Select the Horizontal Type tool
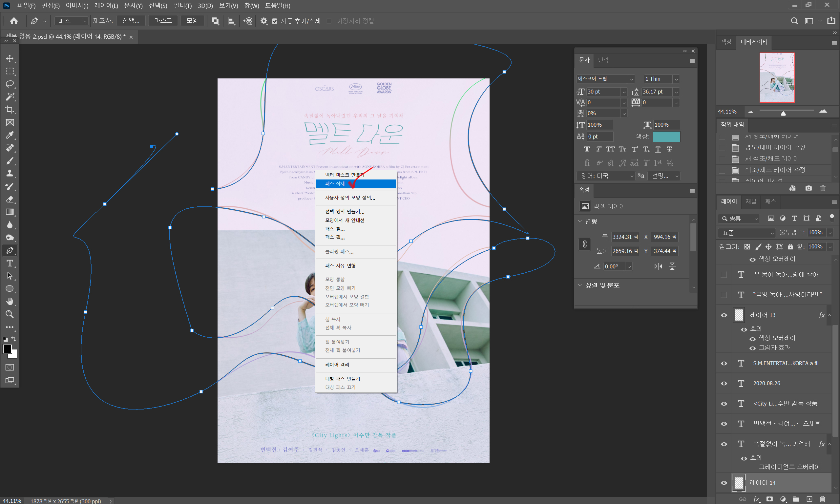This screenshot has height=504, width=840. [x=10, y=263]
